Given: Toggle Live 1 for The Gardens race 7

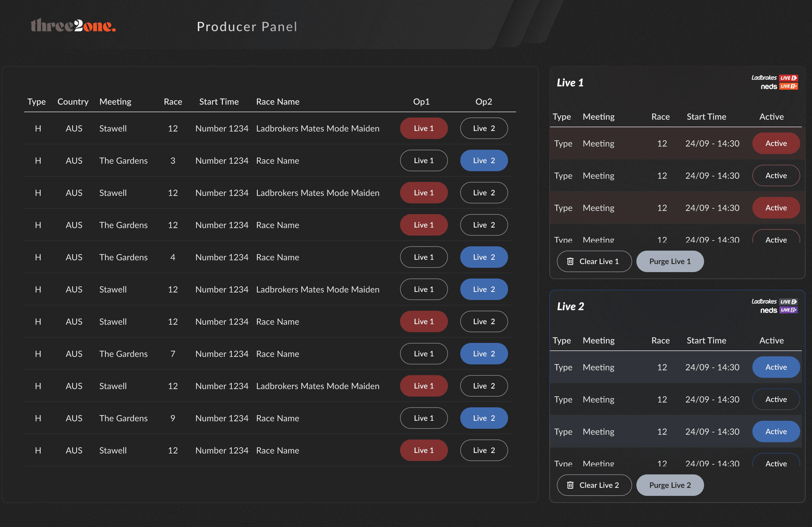Looking at the screenshot, I should [423, 354].
